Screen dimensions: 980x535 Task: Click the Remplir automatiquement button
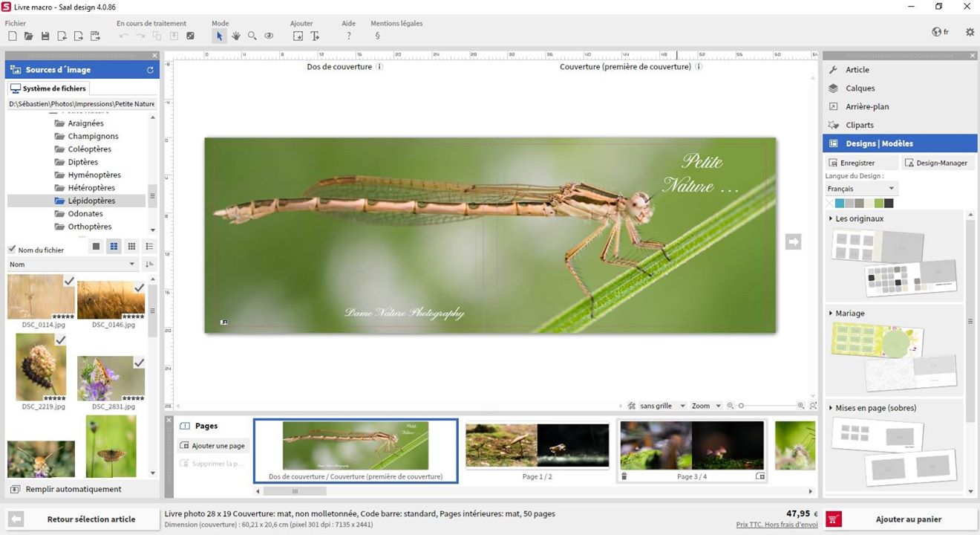click(73, 489)
